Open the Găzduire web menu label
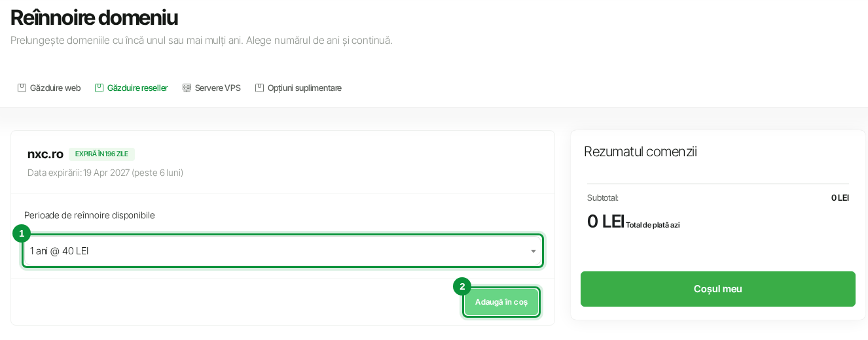The image size is (868, 340). tap(55, 88)
